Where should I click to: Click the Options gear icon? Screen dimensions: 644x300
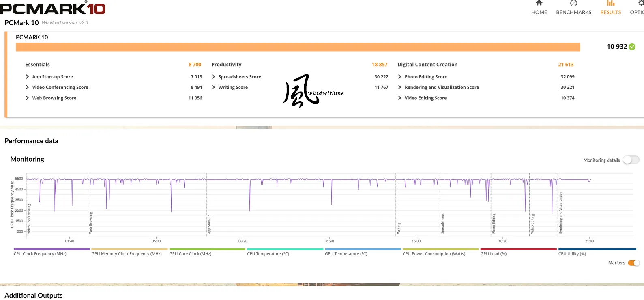tap(641, 3)
